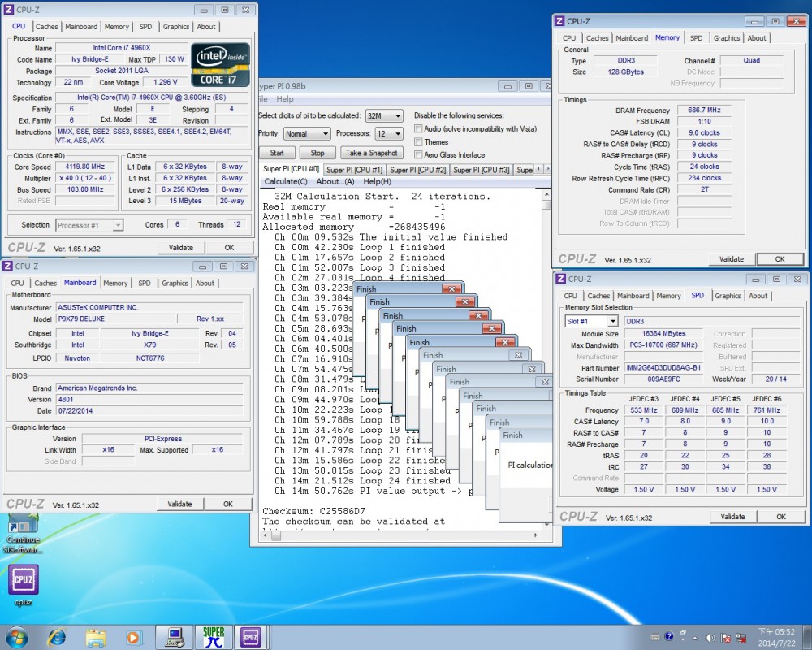The width and height of the screenshot is (812, 650).
Task: Tick the Aero Glass Interface checkbox
Action: (418, 155)
